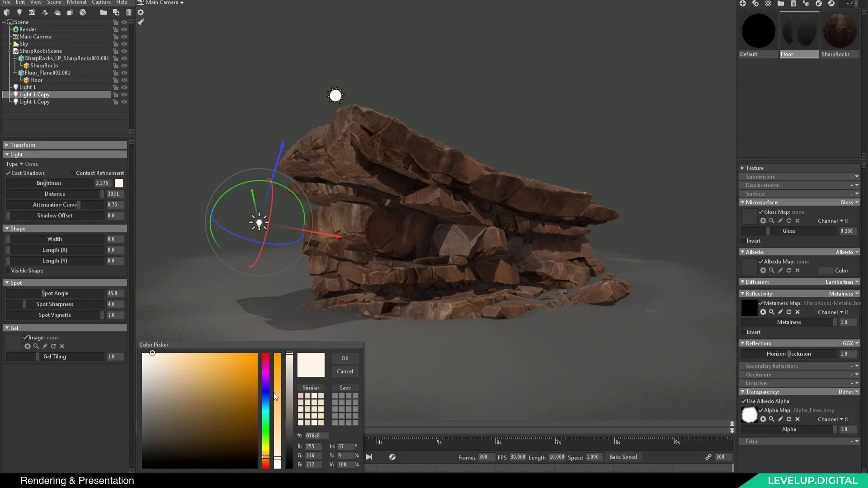Click the Albedo Map none icon
Image resolution: width=868 pixels, height=488 pixels.
(x=750, y=265)
